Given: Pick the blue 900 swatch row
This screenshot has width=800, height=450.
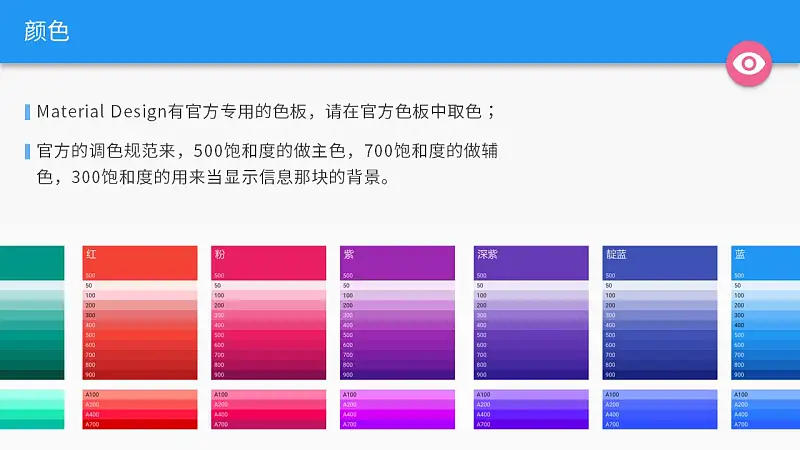Looking at the screenshot, I should pyautogui.click(x=765, y=374).
